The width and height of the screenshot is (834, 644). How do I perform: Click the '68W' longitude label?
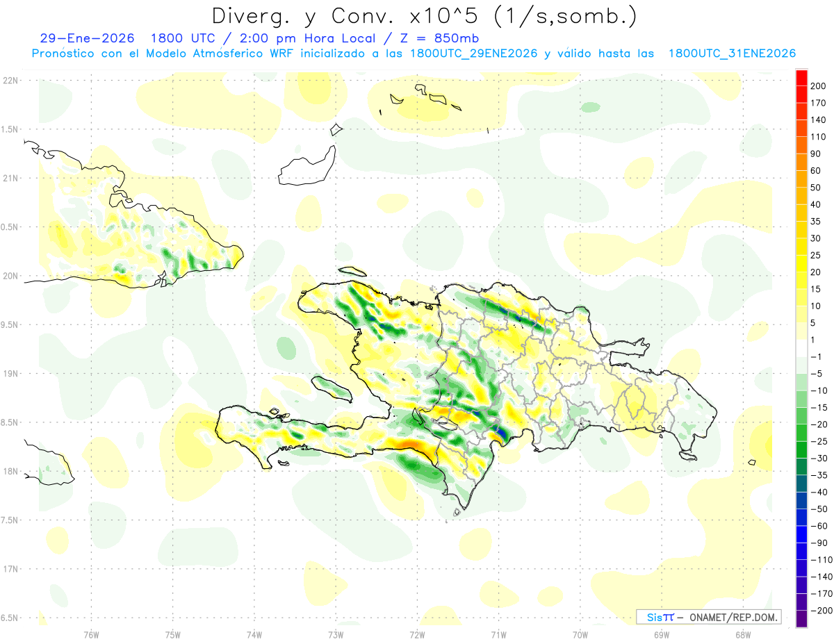(x=743, y=634)
